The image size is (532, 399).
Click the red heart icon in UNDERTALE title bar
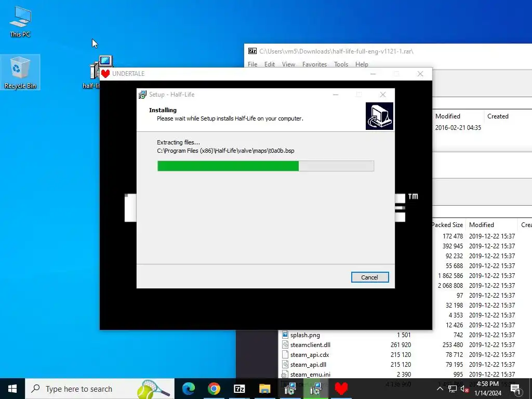tap(105, 74)
